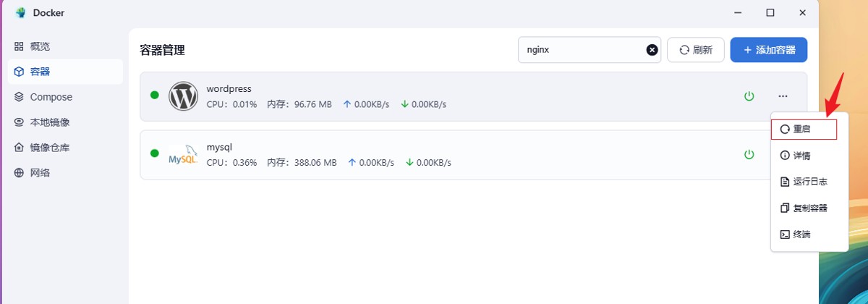The image size is (868, 304).
Task: Toggle power for the wordpress container
Action: point(749,96)
